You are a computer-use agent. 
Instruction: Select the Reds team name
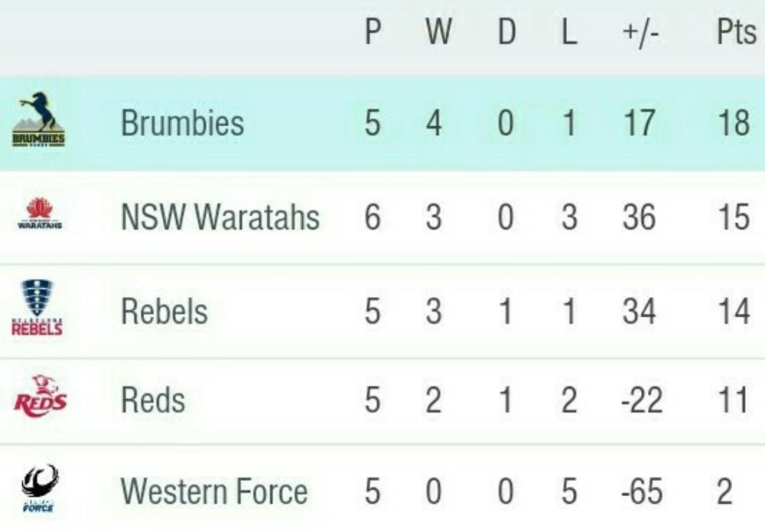click(x=153, y=401)
